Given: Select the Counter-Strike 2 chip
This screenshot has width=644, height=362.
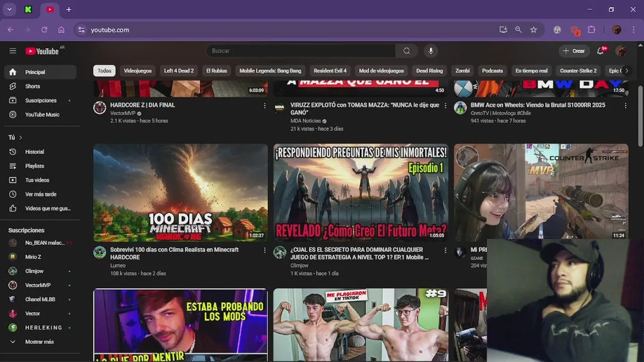Looking at the screenshot, I should coord(578,71).
